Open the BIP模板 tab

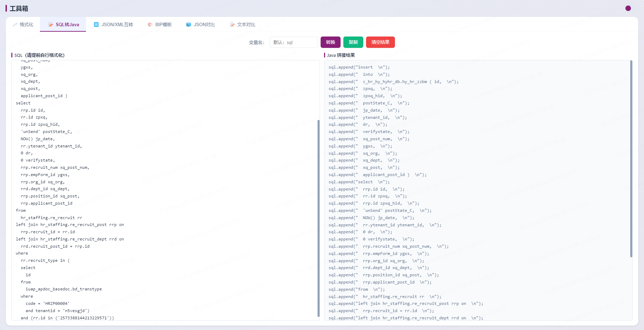tap(160, 24)
